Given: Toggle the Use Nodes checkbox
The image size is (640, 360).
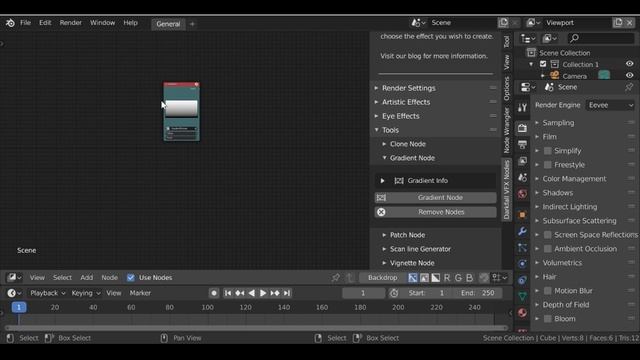Looking at the screenshot, I should click(x=131, y=278).
